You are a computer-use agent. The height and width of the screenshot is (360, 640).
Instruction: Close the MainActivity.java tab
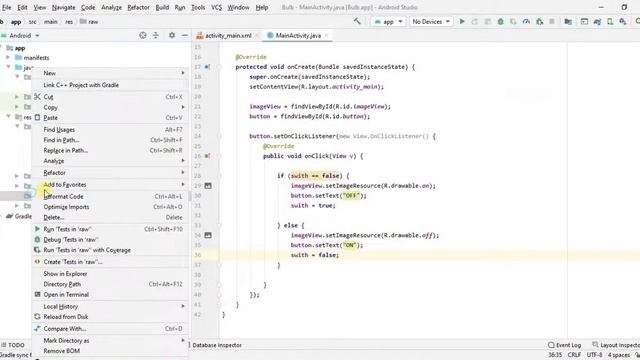327,36
